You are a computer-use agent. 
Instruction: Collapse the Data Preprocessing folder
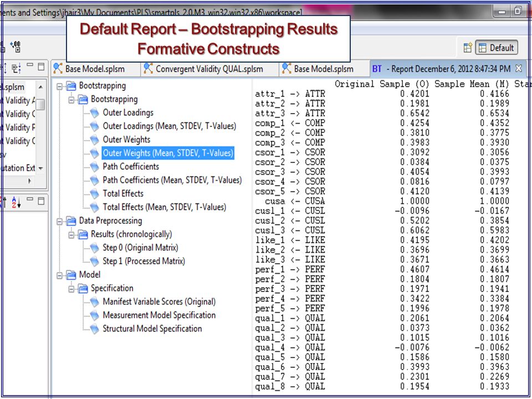[59, 222]
